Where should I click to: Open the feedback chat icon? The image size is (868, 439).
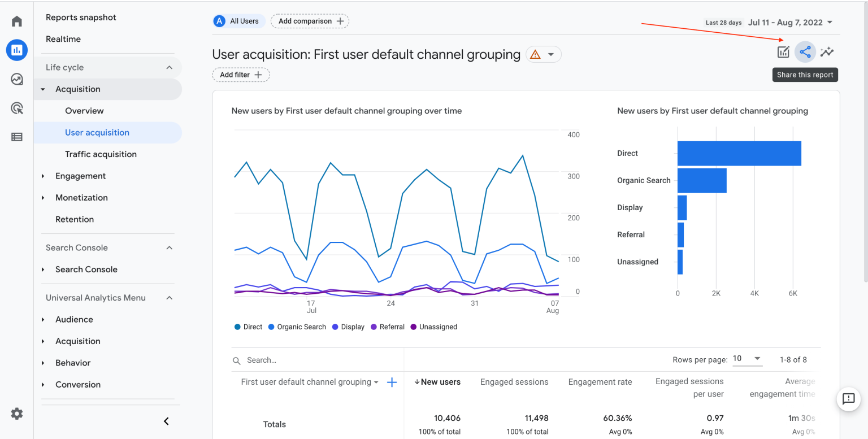pos(848,399)
